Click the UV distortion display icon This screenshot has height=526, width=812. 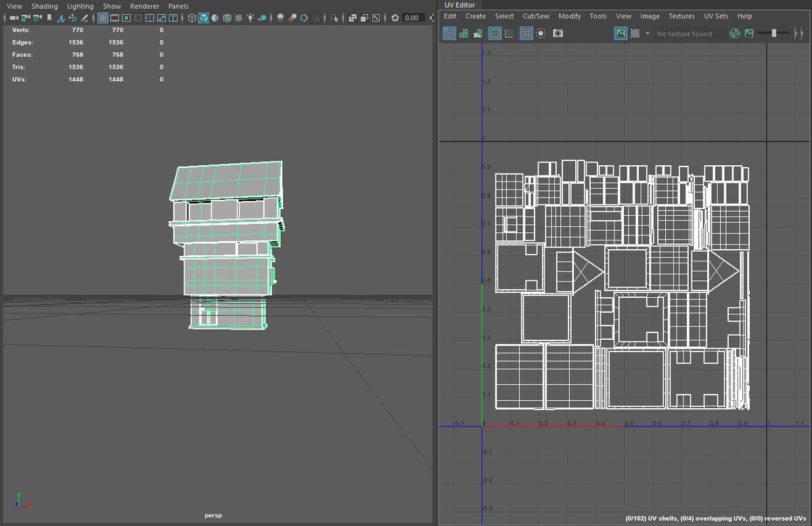tap(478, 33)
